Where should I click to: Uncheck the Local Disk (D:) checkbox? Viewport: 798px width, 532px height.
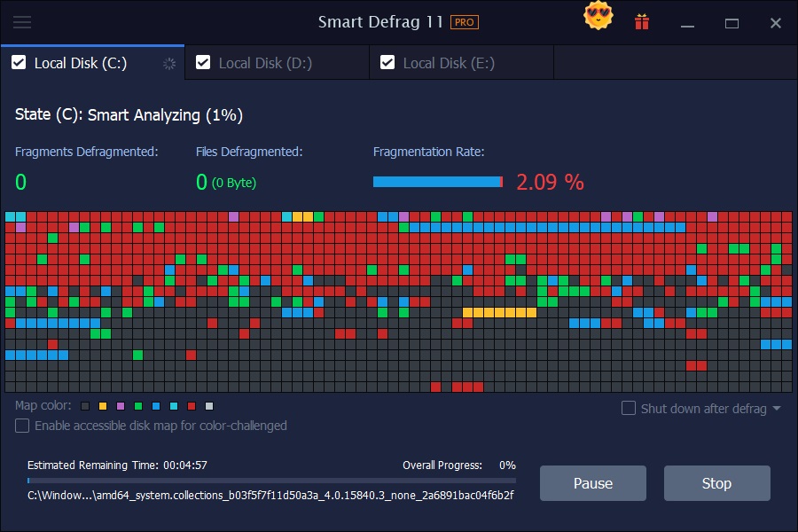pos(203,62)
